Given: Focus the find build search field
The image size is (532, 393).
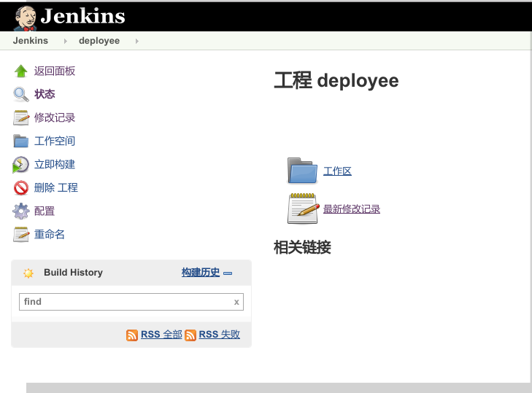Looking at the screenshot, I should pos(131,302).
